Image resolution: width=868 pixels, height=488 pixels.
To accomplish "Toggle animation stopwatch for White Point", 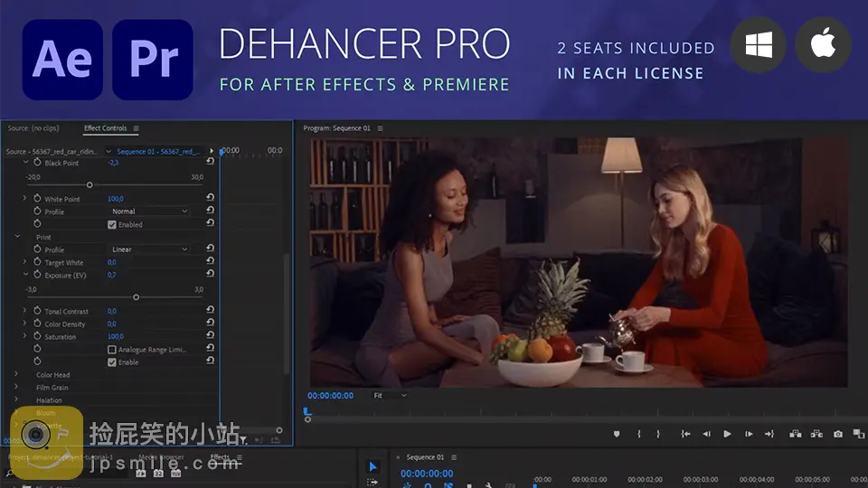I will click(x=37, y=198).
